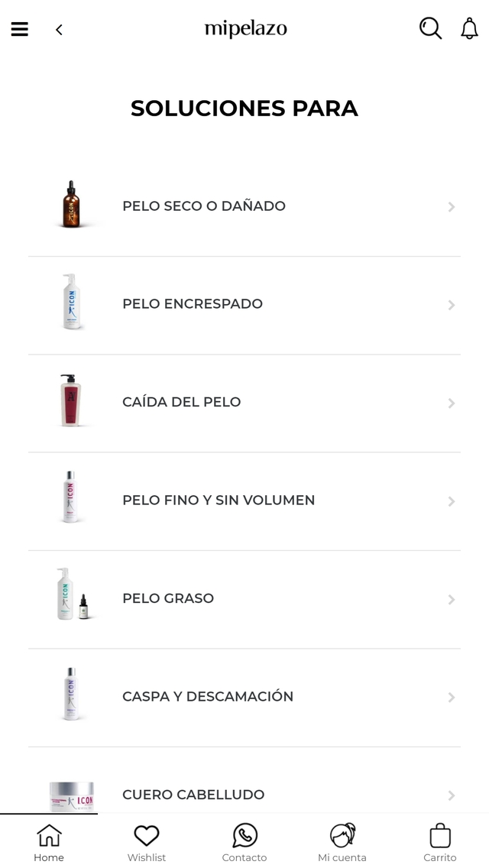Open the hamburger menu
The image size is (489, 868).
click(x=19, y=29)
